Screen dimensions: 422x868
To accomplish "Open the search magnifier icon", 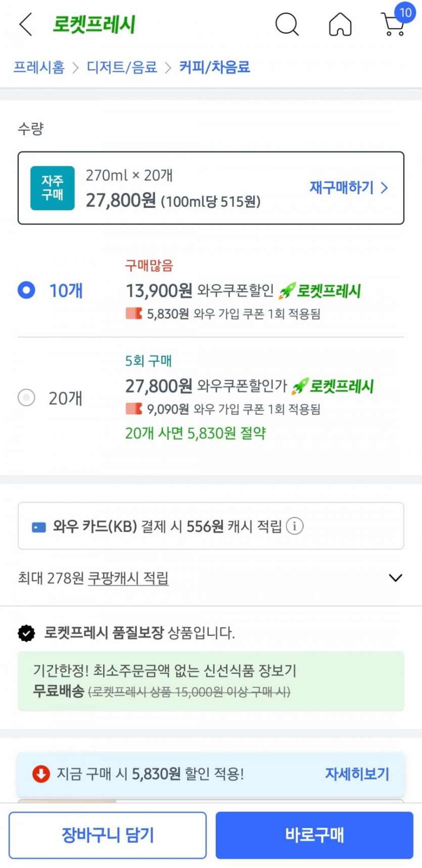I will [287, 24].
